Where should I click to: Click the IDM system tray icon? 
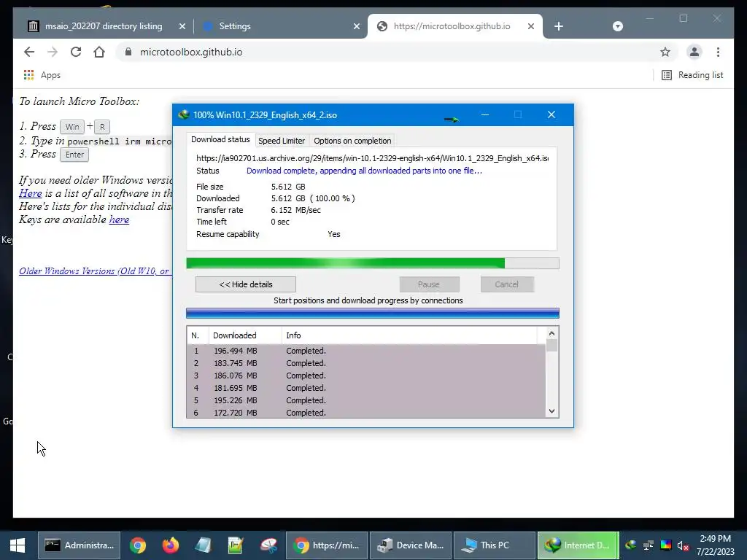(631, 545)
